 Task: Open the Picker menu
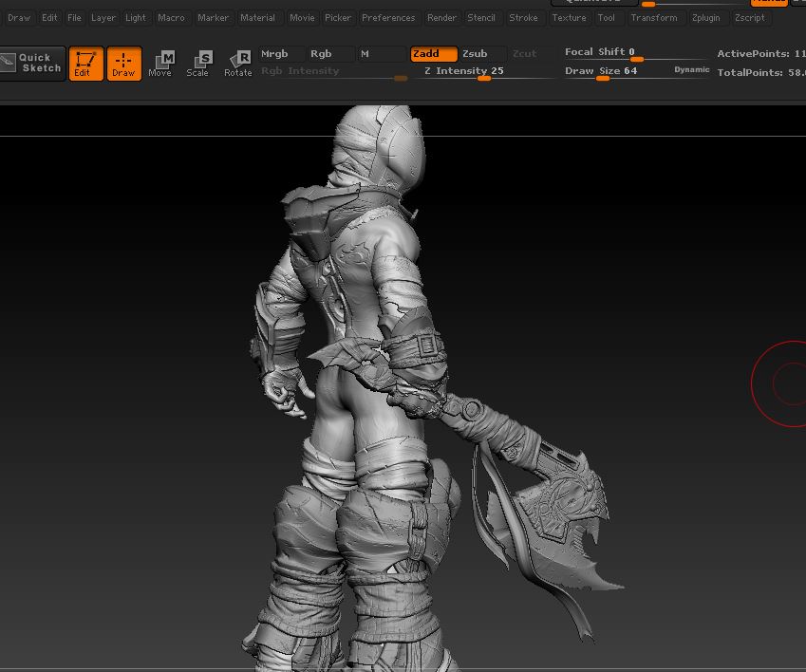tap(338, 18)
